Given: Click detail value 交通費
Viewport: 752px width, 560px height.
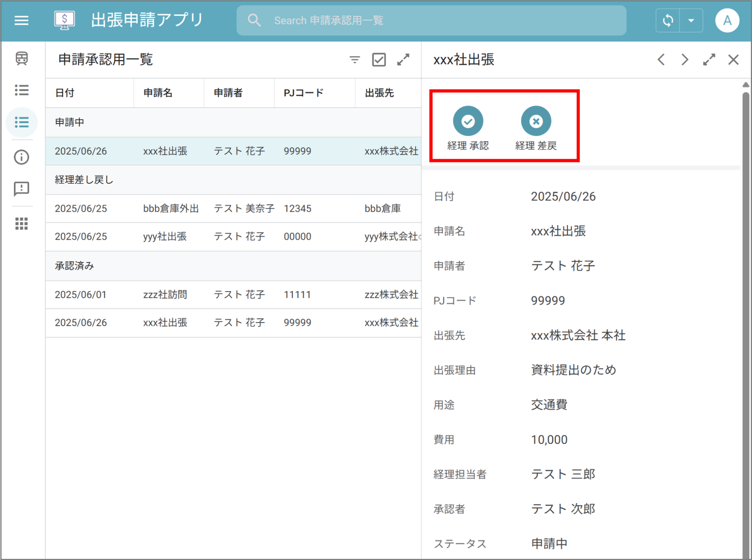Looking at the screenshot, I should tap(549, 405).
